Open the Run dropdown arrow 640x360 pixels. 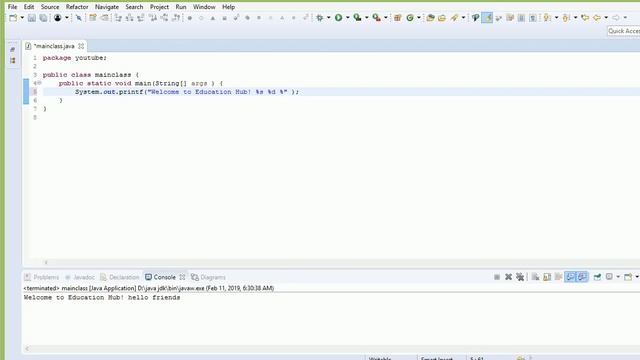[348, 18]
